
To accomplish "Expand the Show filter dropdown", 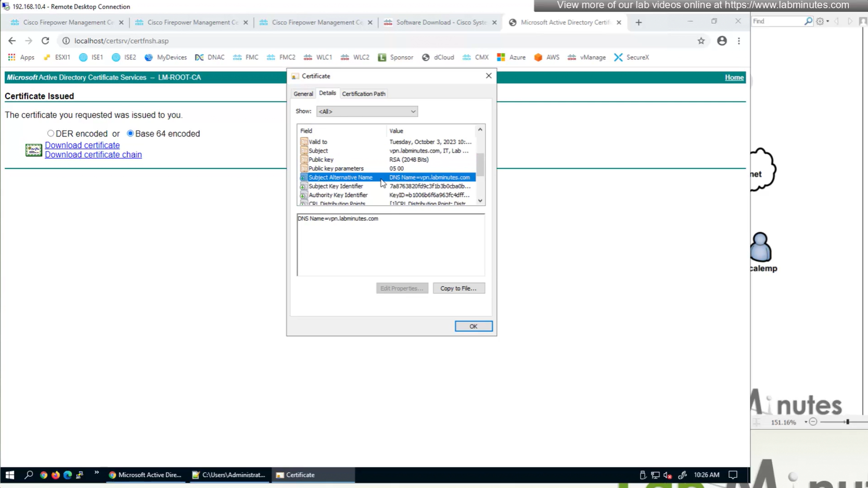I will tap(367, 111).
